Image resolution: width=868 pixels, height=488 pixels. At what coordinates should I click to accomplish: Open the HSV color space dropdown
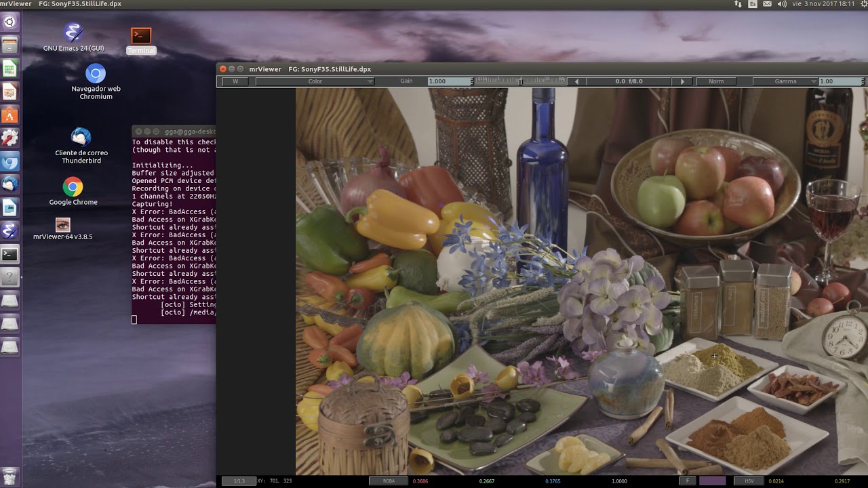coord(749,481)
